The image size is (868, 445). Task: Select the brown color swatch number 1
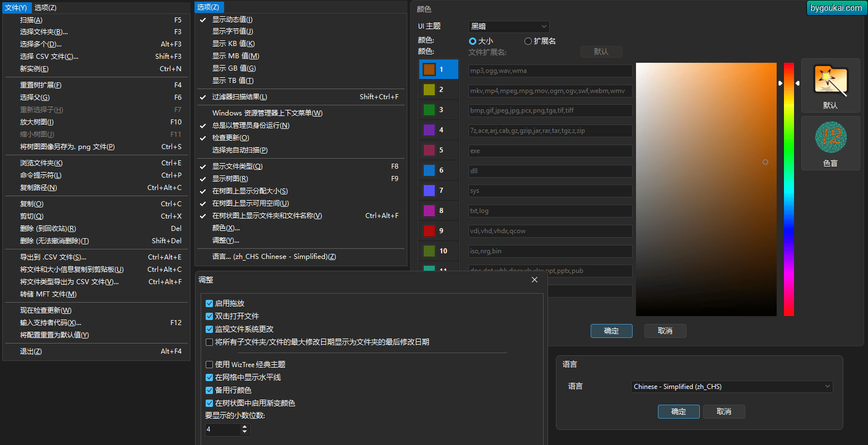click(429, 69)
